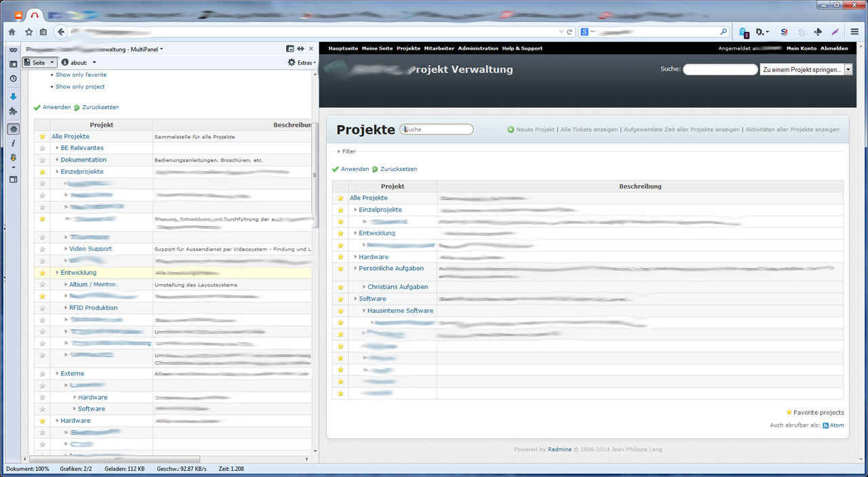Screen dimensions: 868x477
Task: Click the bookmark star icon in toolbar
Action: tap(28, 32)
